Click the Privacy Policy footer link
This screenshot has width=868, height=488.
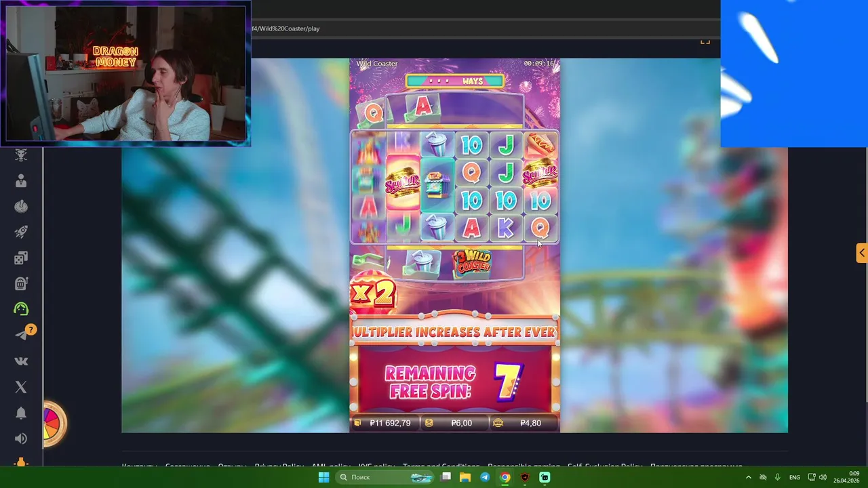tap(279, 466)
